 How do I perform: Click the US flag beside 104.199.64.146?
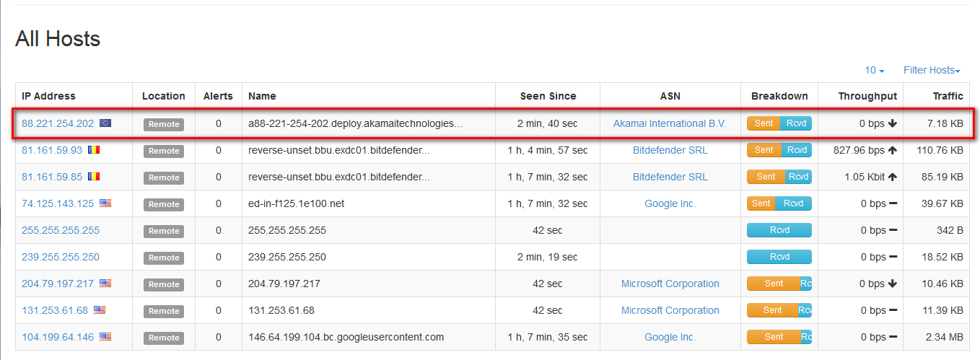(x=105, y=337)
